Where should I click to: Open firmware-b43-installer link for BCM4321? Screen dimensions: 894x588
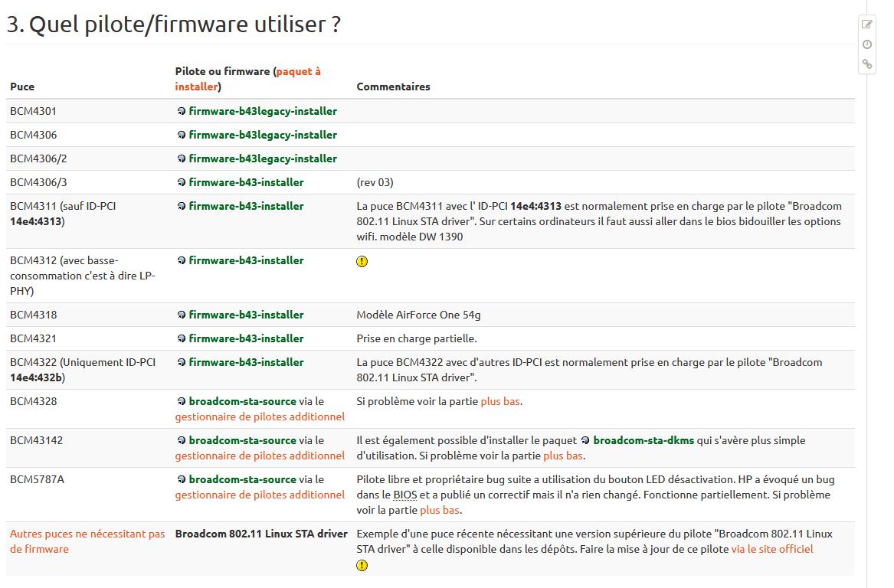click(246, 338)
